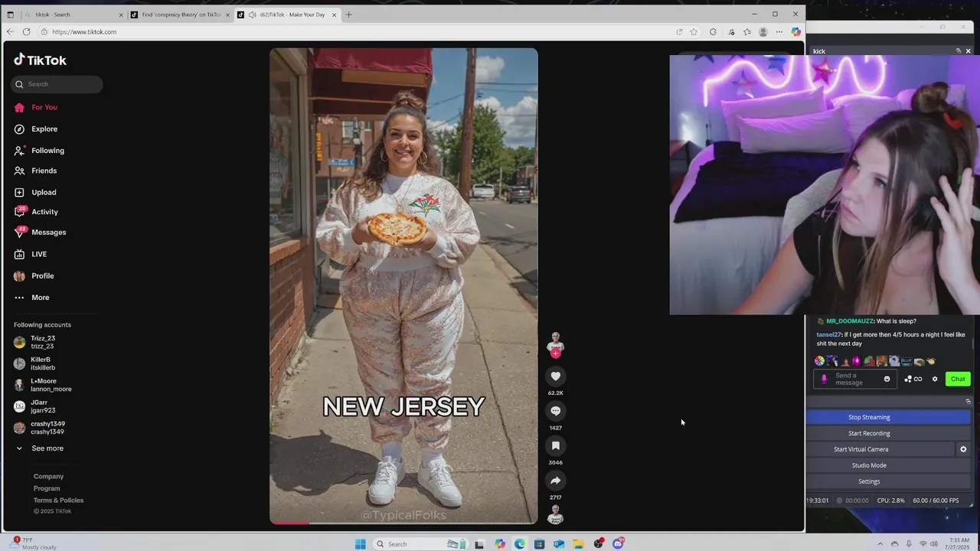
Task: Open the L•Moore following account
Action: tap(43, 385)
